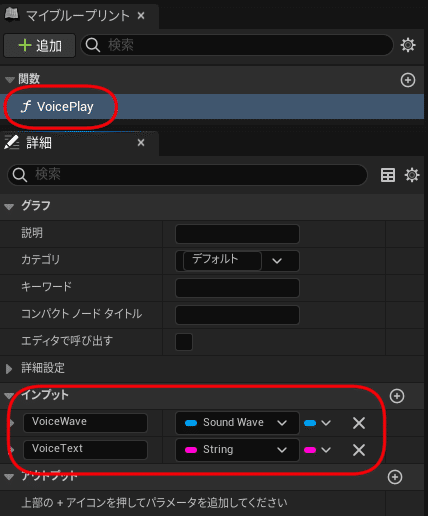This screenshot has height=516, width=428.
Task: Toggle the エディタで呼び出す checkbox
Action: pyautogui.click(x=184, y=342)
